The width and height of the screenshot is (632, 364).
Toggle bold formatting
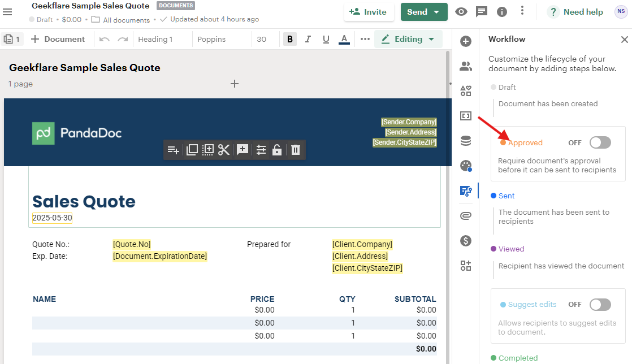(290, 39)
